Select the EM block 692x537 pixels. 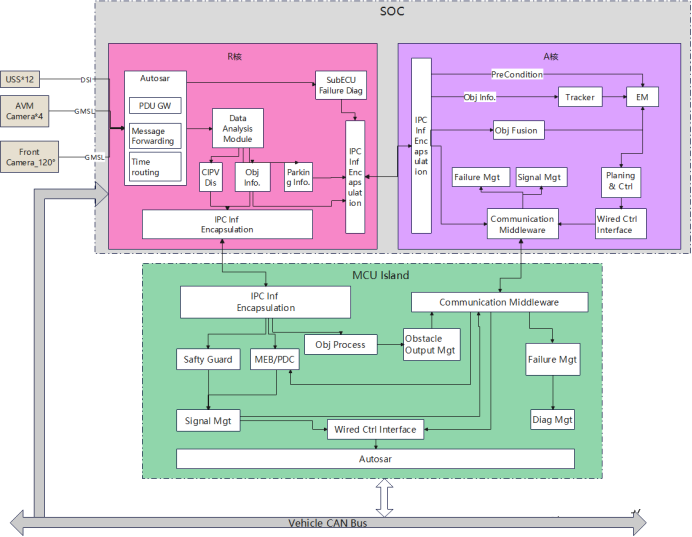point(642,97)
